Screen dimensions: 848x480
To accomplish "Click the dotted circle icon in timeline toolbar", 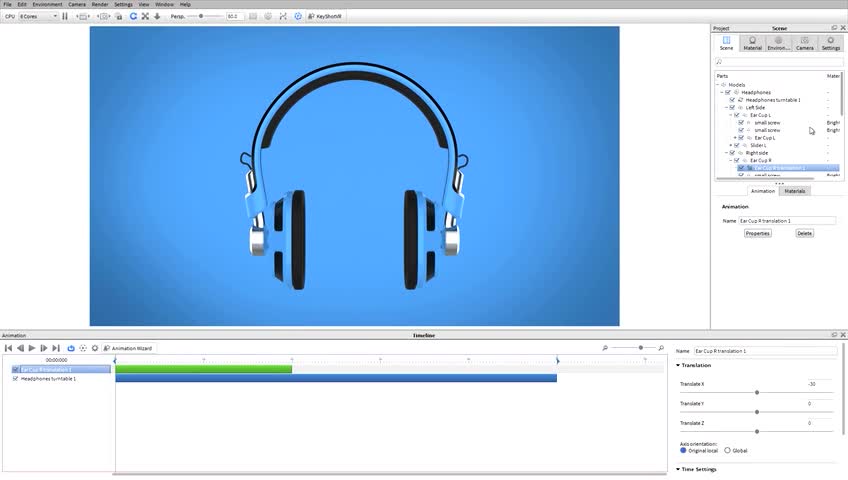I will point(83,348).
